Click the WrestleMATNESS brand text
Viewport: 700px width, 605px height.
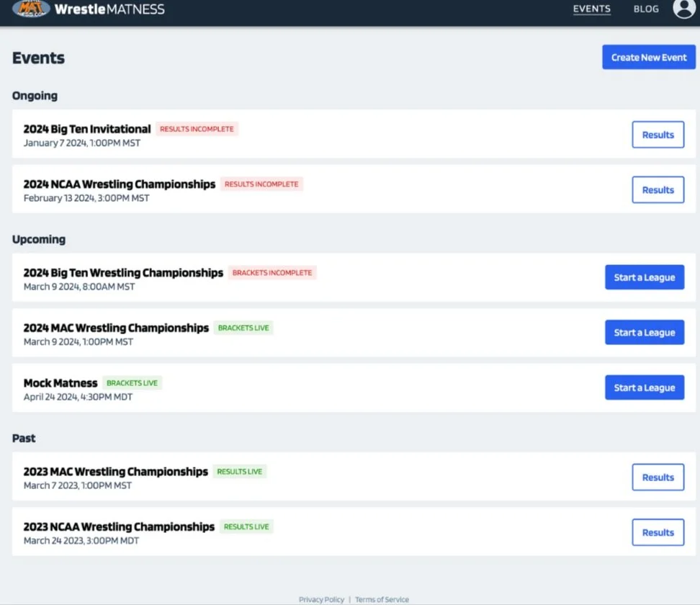tap(109, 9)
